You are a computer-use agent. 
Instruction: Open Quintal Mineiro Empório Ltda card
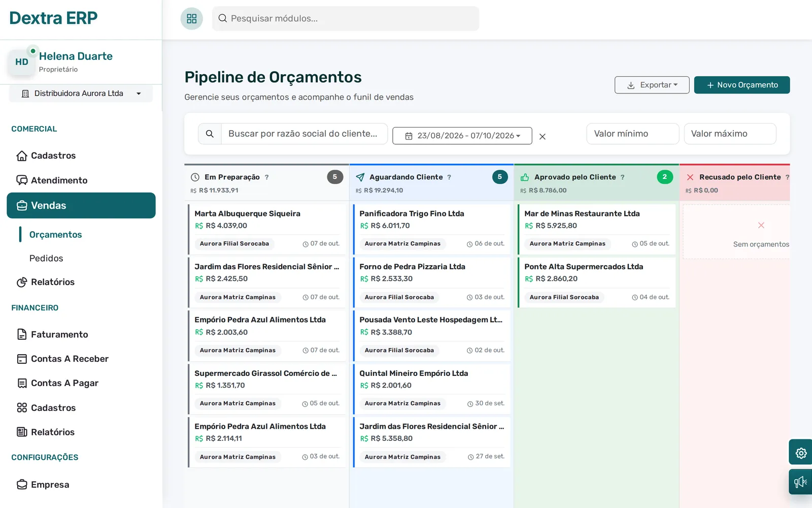click(432, 389)
